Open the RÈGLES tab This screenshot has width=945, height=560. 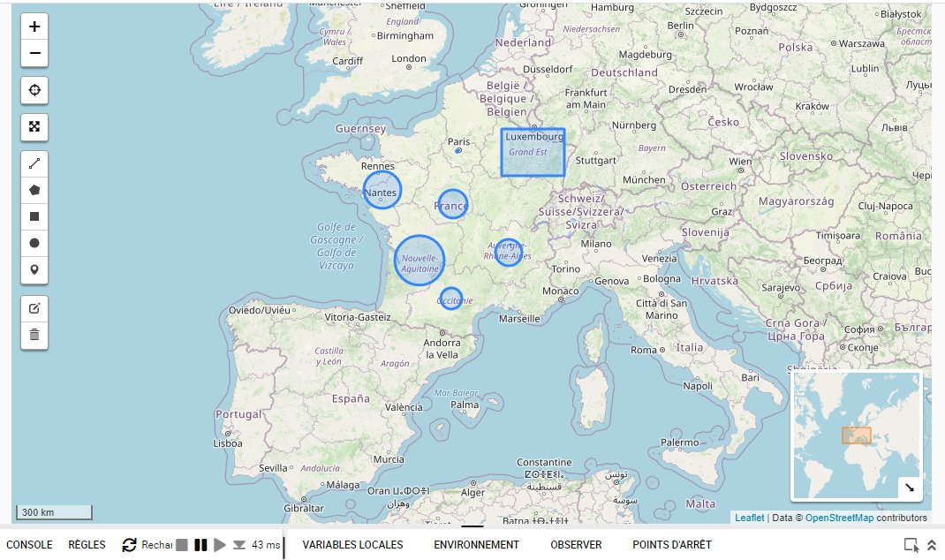tap(87, 545)
